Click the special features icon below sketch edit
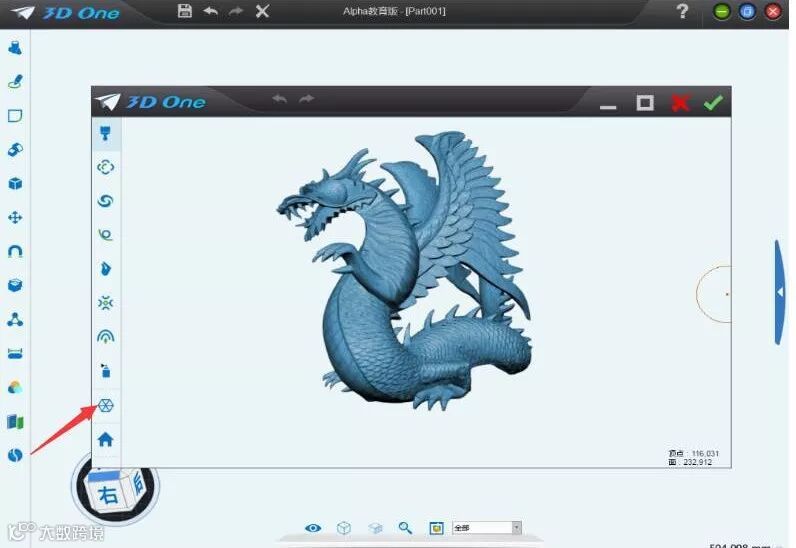796x548 pixels. [x=15, y=150]
